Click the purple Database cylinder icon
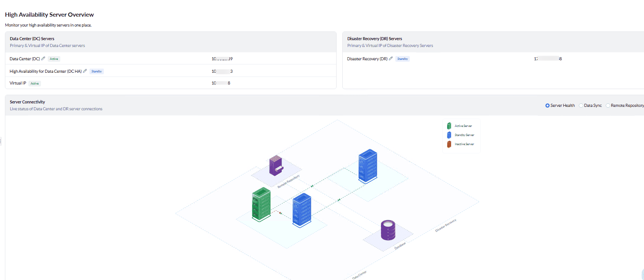Screen dimensions: 644x280 tap(388, 230)
